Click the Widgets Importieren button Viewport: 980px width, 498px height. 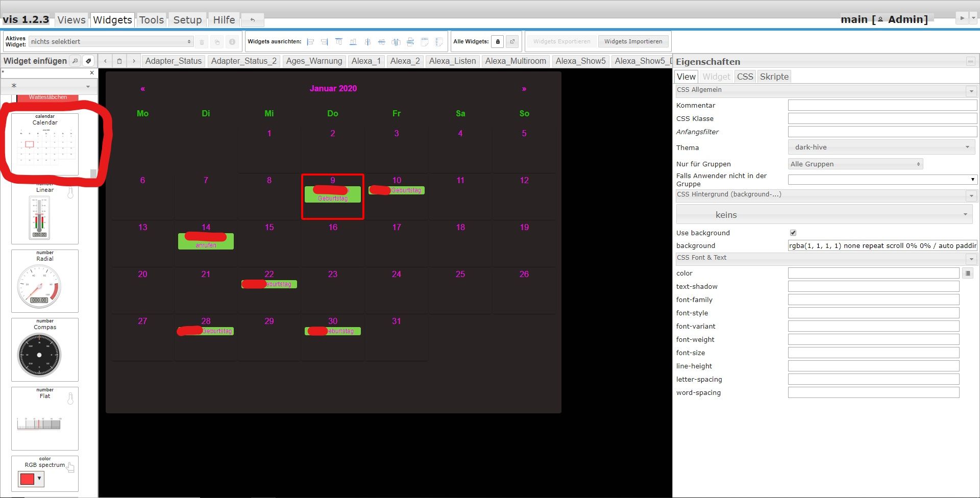633,41
